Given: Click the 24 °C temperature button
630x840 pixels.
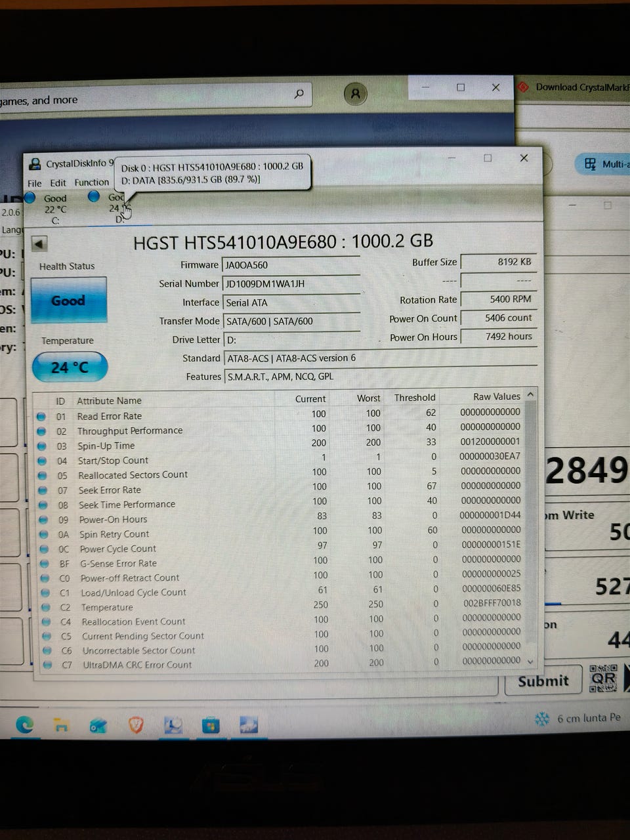Looking at the screenshot, I should (x=70, y=367).
